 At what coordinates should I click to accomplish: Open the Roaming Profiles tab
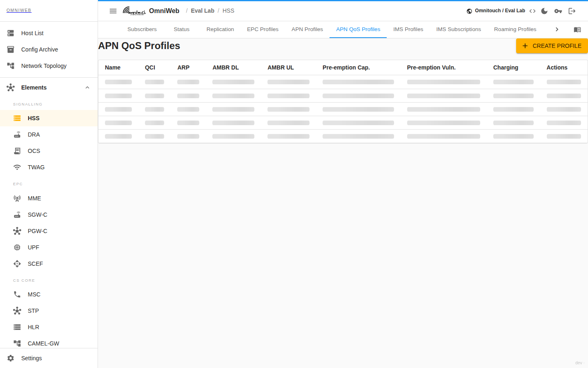coord(515,29)
